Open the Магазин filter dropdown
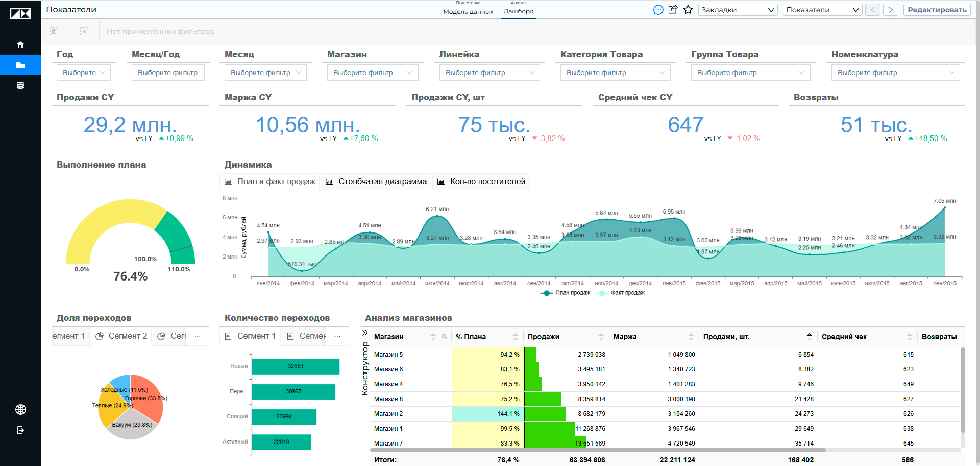Image resolution: width=980 pixels, height=466 pixels. click(373, 73)
